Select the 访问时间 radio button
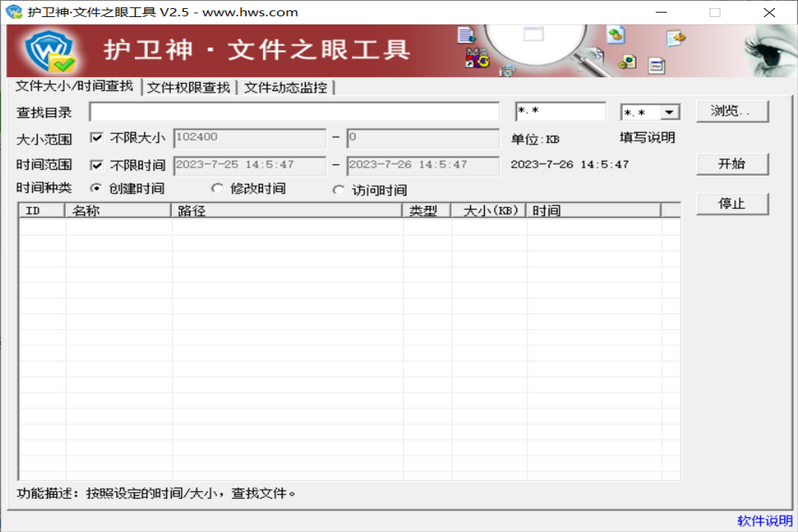798x532 pixels. pos(338,190)
